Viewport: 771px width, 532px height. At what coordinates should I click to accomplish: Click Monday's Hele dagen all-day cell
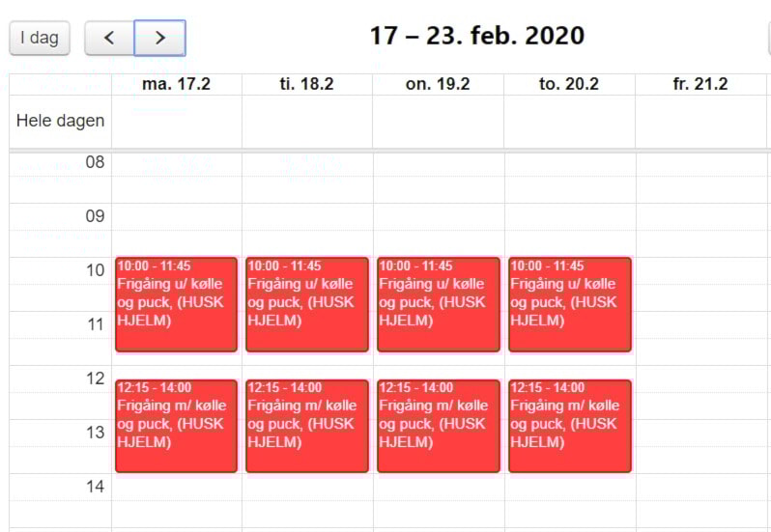(177, 121)
